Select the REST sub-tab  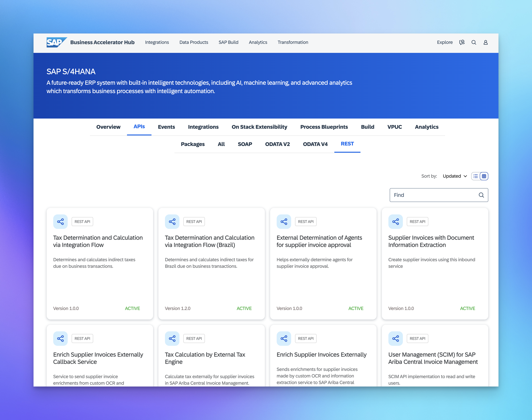(347, 144)
